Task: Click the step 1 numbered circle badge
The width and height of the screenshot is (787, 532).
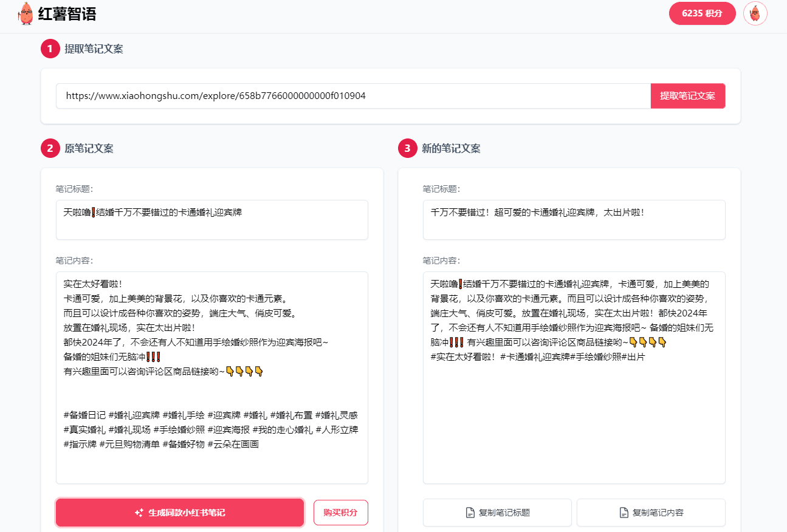Action: (x=50, y=49)
